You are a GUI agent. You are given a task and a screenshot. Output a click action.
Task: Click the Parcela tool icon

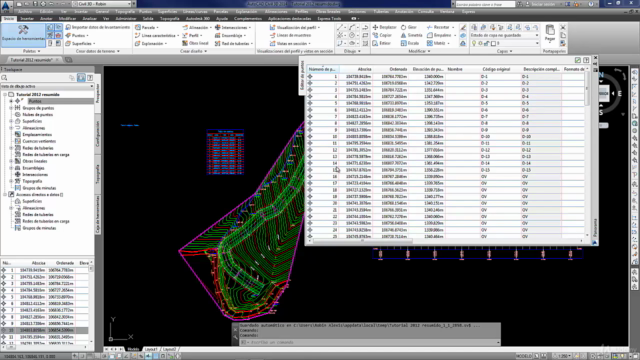pos(138,27)
